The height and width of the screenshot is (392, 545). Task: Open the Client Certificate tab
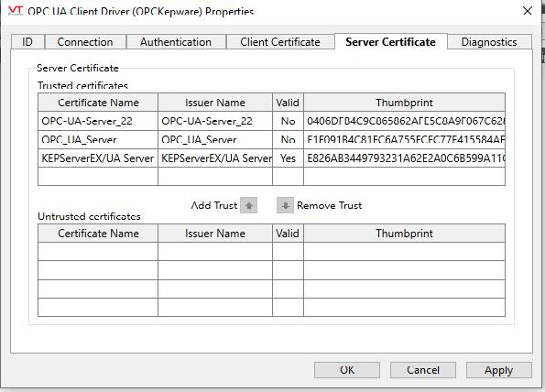pos(280,42)
